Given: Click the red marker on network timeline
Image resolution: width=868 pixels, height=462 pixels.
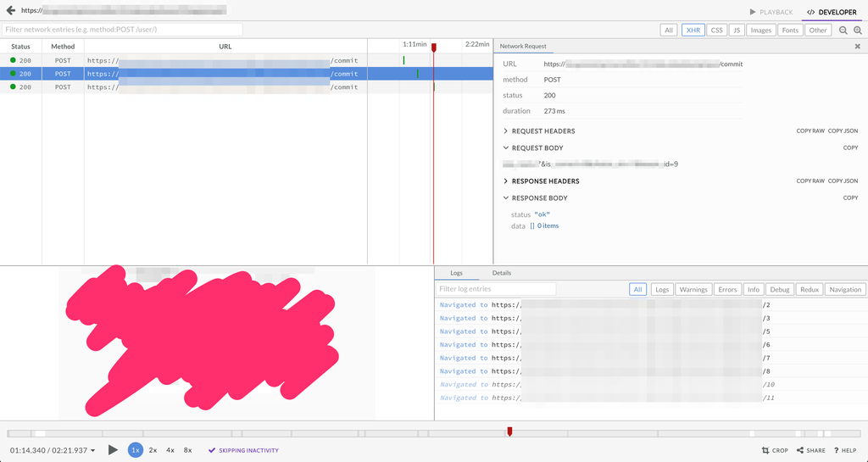Looking at the screenshot, I should click(434, 48).
